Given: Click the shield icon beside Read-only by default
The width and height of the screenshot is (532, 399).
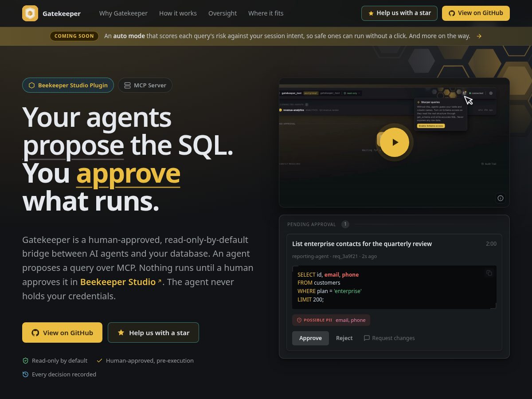Looking at the screenshot, I should click(x=25, y=360).
